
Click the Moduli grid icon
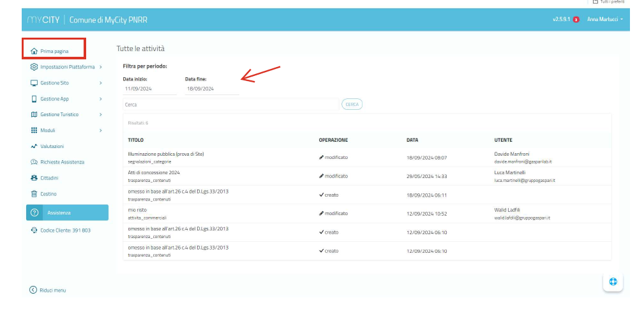pos(34,130)
